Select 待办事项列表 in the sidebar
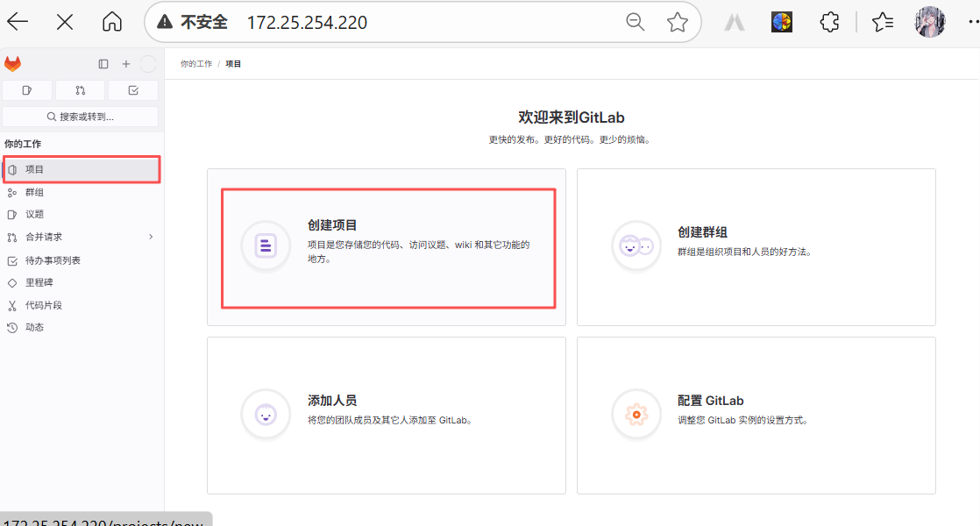Image resolution: width=980 pixels, height=526 pixels. pyautogui.click(x=82, y=260)
